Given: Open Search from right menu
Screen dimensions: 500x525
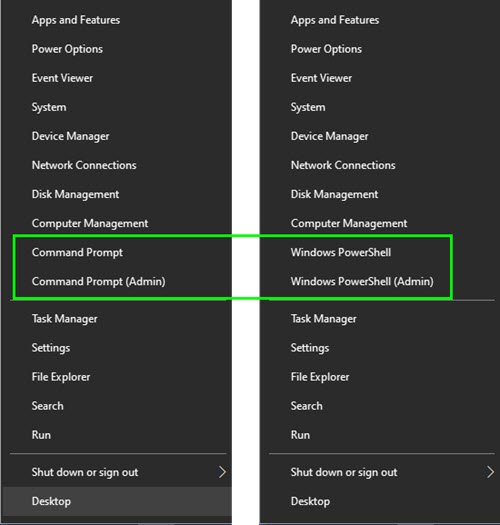Looking at the screenshot, I should point(306,406).
